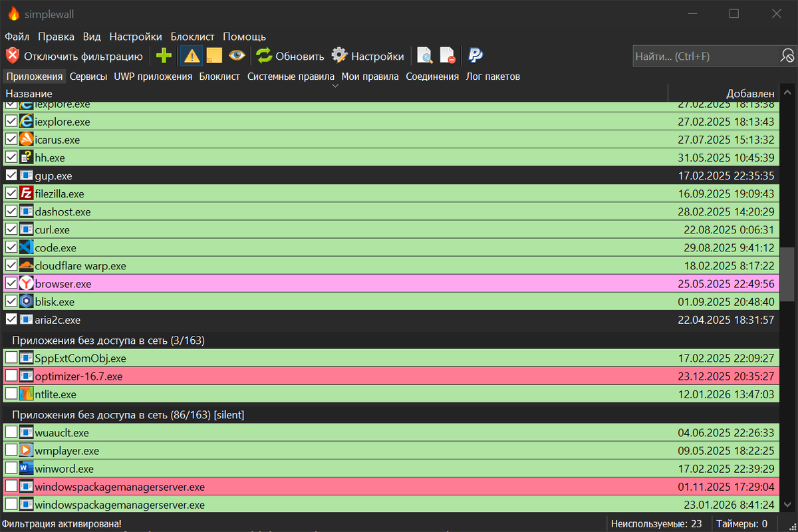798x532 pixels.
Task: Check the winword.exe checkbox
Action: (x=11, y=468)
